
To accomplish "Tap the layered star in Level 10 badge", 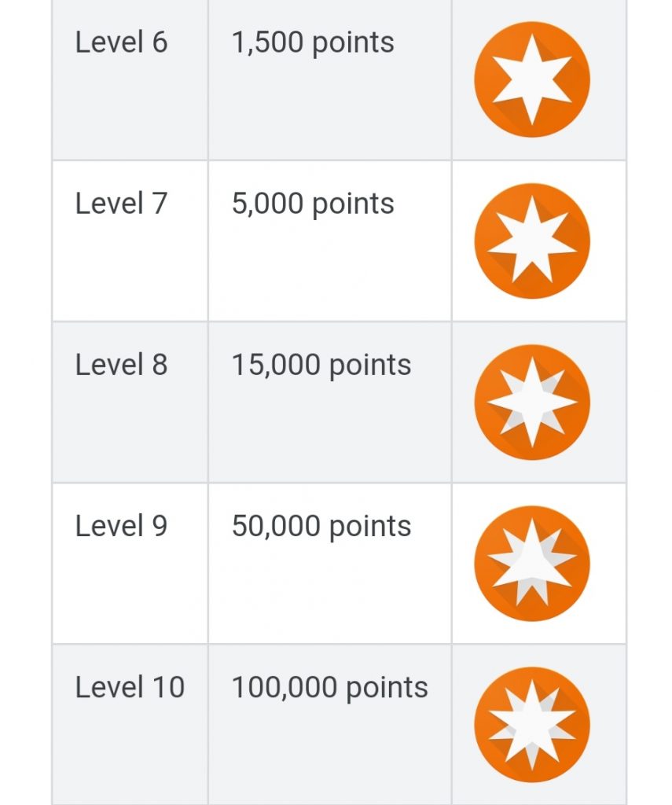I will pyautogui.click(x=532, y=724).
